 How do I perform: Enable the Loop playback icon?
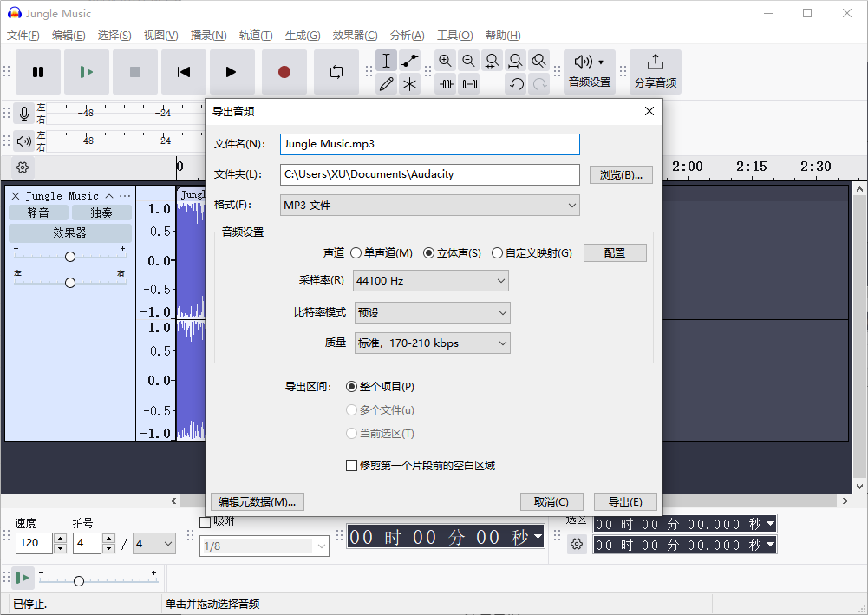(x=336, y=73)
